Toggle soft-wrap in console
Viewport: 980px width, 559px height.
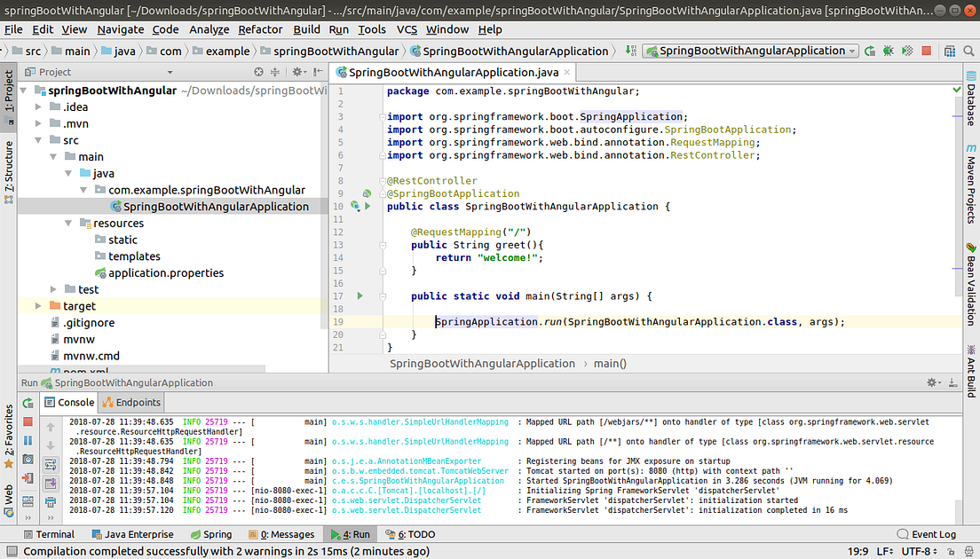pyautogui.click(x=51, y=464)
